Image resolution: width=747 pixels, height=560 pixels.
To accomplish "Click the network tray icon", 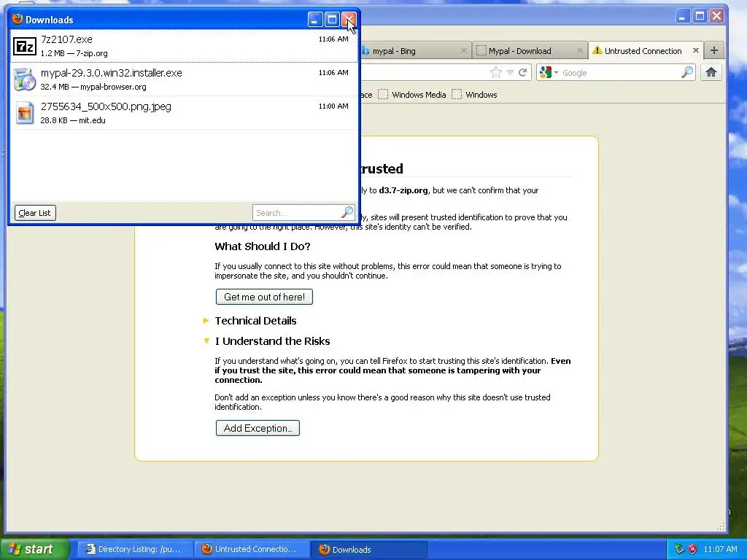I will point(679,549).
